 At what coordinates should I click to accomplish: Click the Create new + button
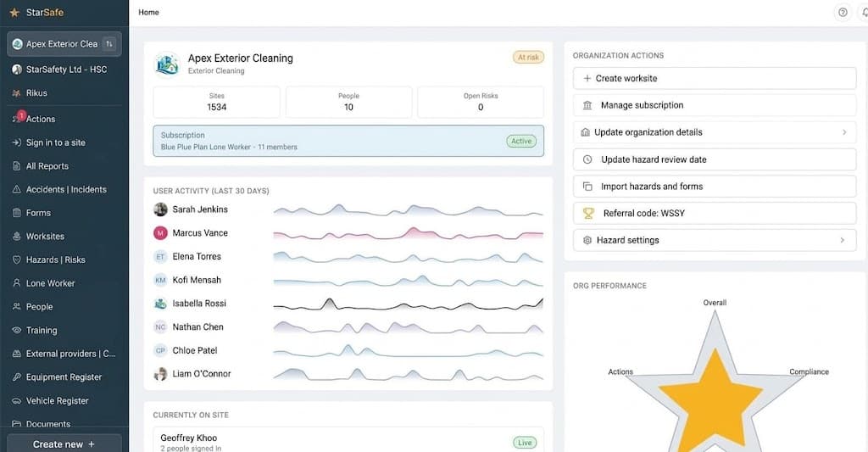click(64, 444)
